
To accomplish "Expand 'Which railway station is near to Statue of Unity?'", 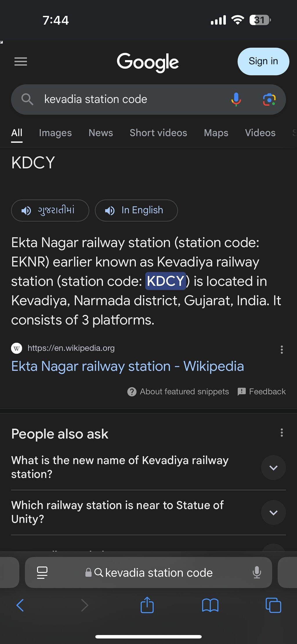I will [x=273, y=513].
